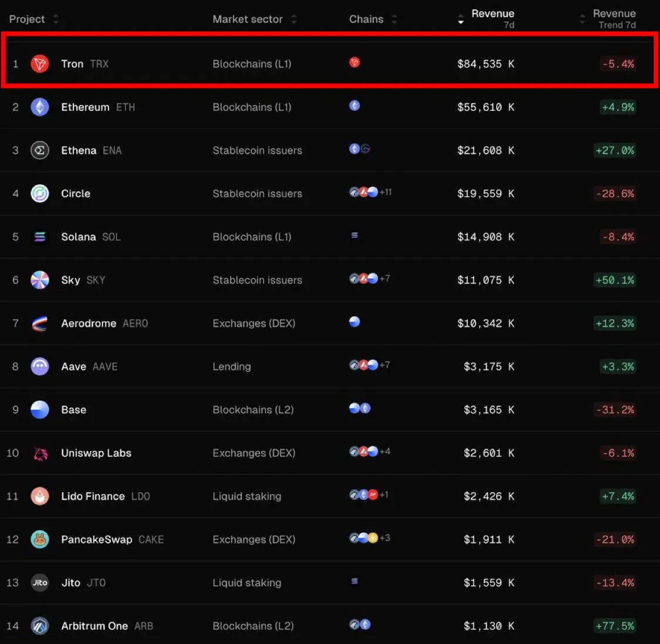Image resolution: width=660 pixels, height=644 pixels.
Task: Open the Jito logo icon
Action: click(40, 583)
